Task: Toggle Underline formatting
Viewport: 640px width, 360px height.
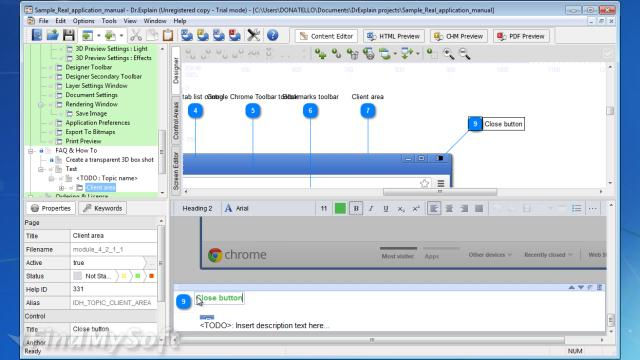Action: click(386, 209)
